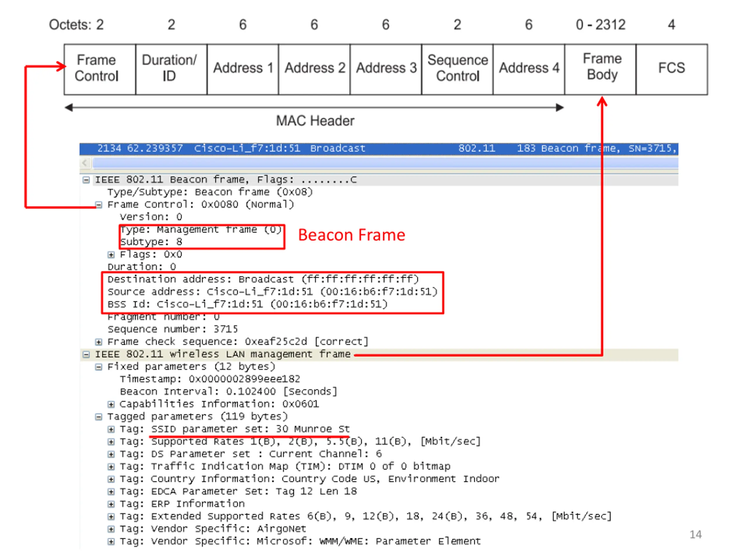Select the Source address line
This screenshot has width=747, height=560.
coord(273,292)
